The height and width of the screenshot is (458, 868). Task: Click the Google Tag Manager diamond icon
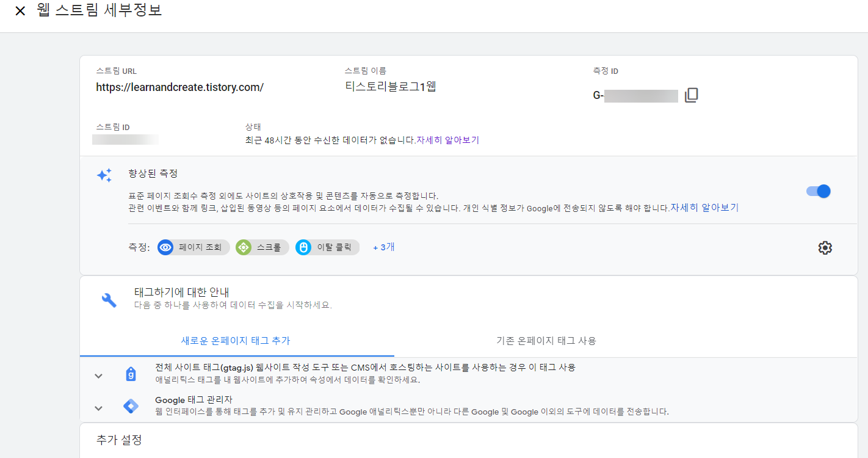[x=131, y=406]
